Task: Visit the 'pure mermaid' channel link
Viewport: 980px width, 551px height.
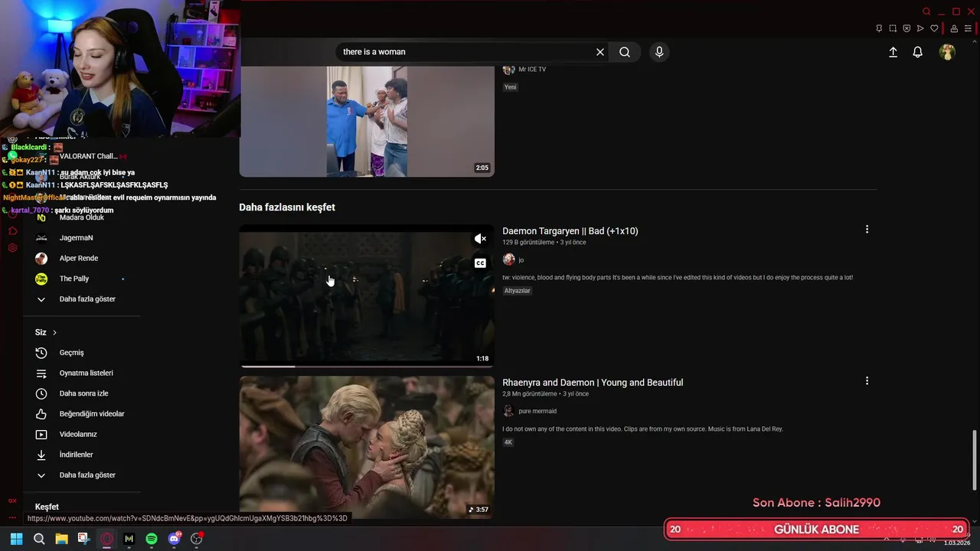Action: click(537, 411)
